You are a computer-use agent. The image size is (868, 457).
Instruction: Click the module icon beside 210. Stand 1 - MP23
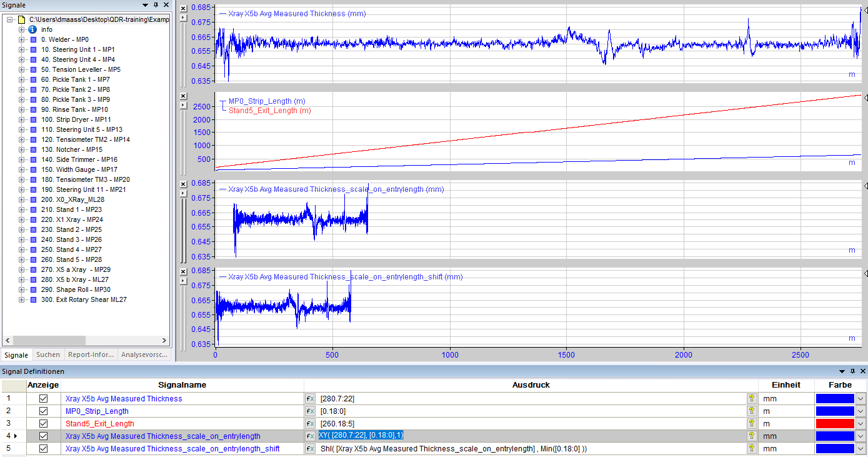pos(33,209)
